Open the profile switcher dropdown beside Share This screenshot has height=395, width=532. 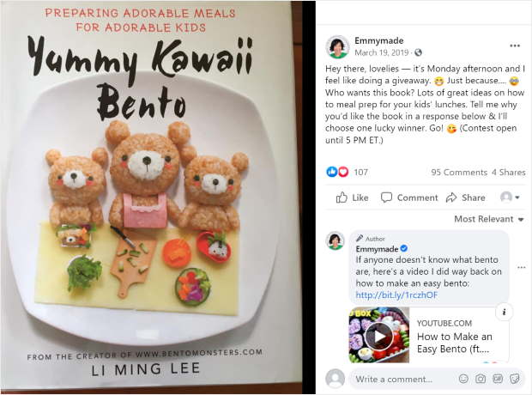tap(510, 197)
